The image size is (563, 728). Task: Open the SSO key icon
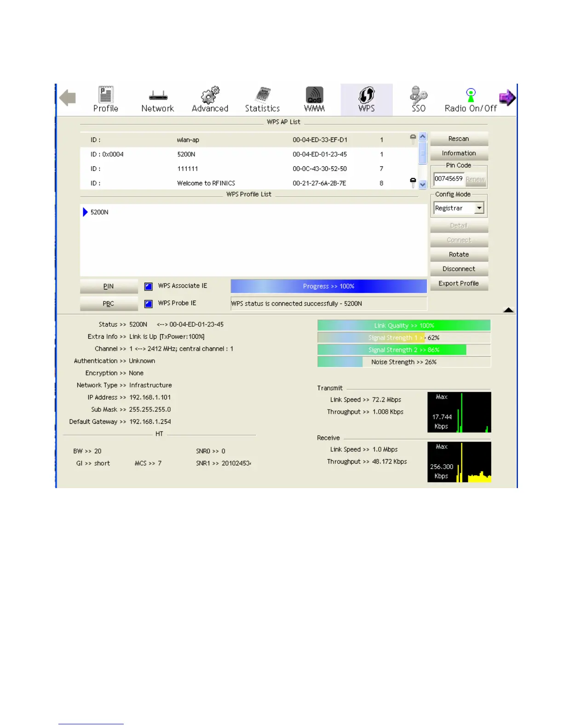tap(419, 95)
